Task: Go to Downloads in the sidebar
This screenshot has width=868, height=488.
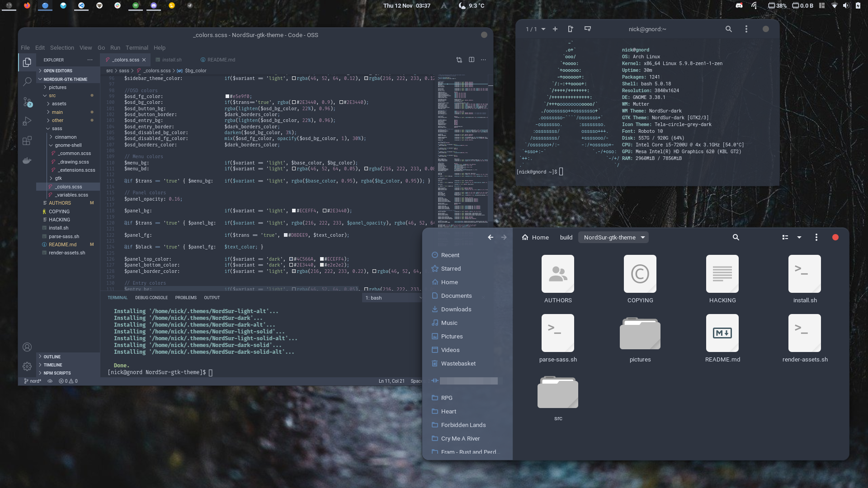Action: (x=456, y=309)
